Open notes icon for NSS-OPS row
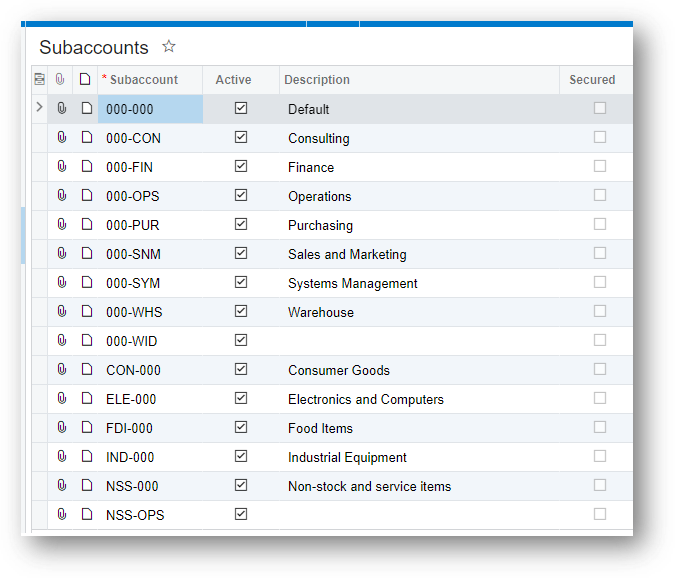The height and width of the screenshot is (578, 675). [x=87, y=514]
